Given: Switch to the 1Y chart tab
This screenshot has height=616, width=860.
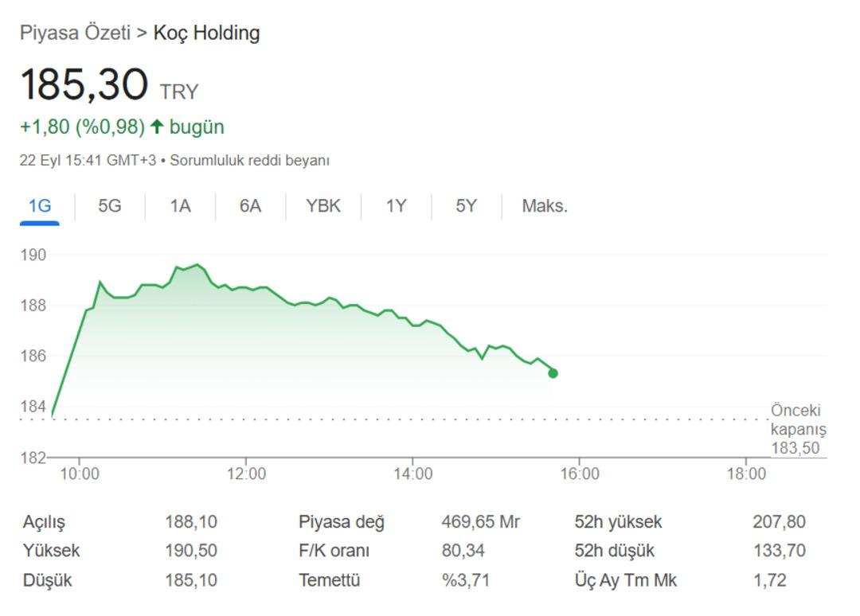Looking at the screenshot, I should click(x=396, y=206).
